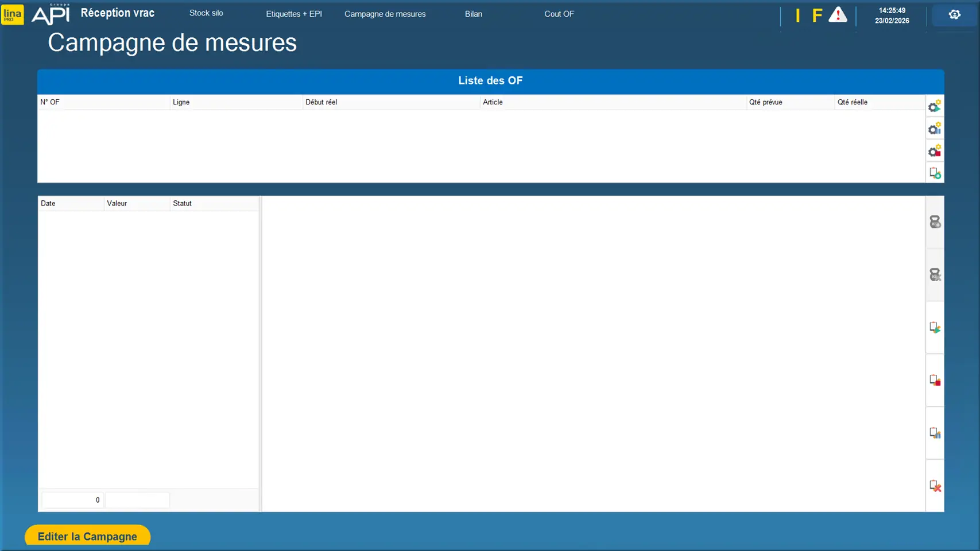Start the selected OF with gear-play icon
980x551 pixels.
pyautogui.click(x=934, y=106)
